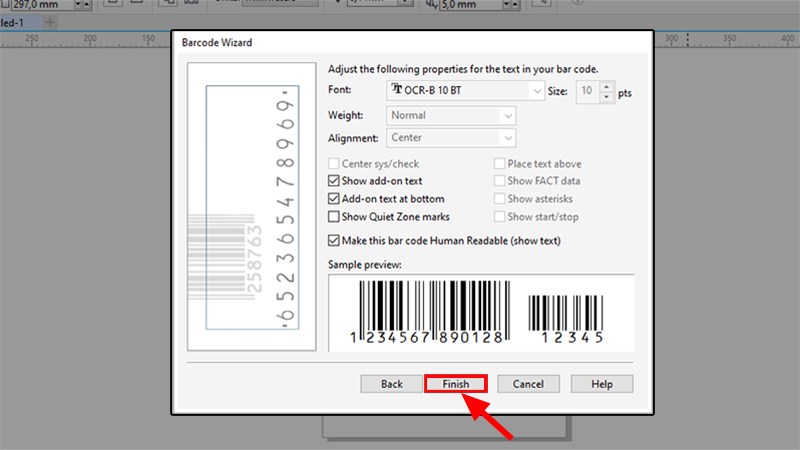Open Help for the Barcode Wizard
The height and width of the screenshot is (450, 800).
(601, 384)
